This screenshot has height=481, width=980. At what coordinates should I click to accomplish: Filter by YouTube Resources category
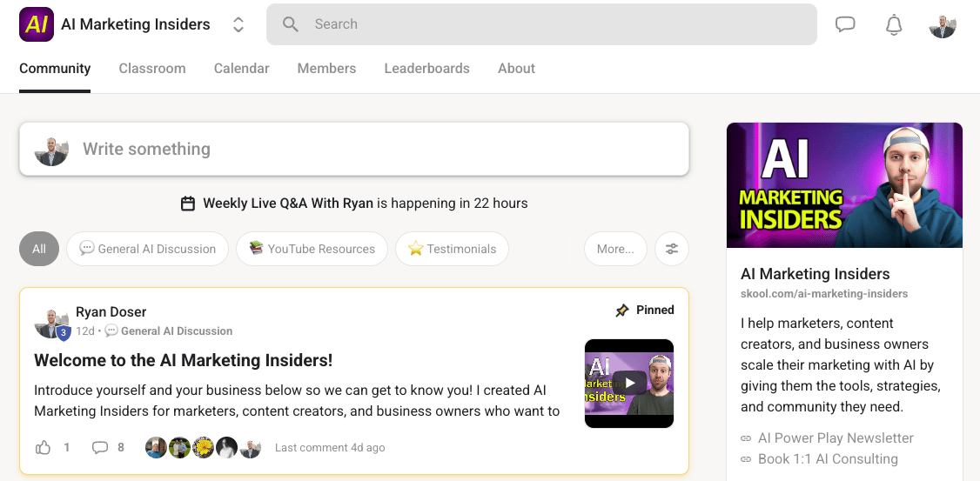[312, 249]
